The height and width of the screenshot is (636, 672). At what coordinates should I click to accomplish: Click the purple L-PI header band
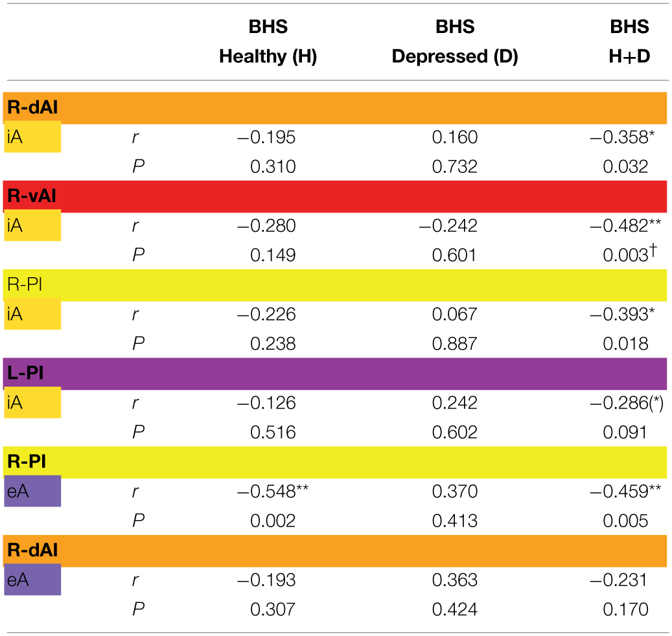(336, 373)
